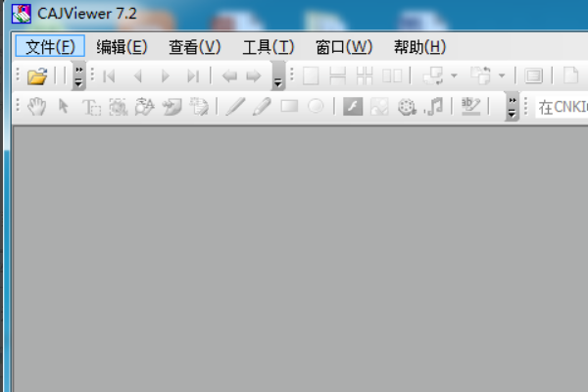Select the Hand tool
The width and height of the screenshot is (588, 392).
tap(37, 107)
